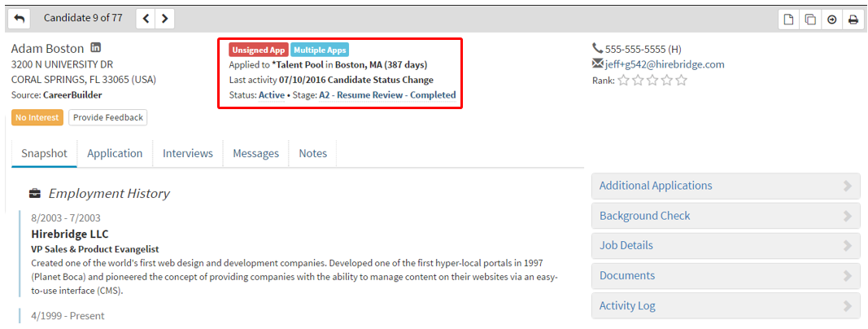868x329 pixels.
Task: Advance to the next candidate
Action: click(x=165, y=19)
